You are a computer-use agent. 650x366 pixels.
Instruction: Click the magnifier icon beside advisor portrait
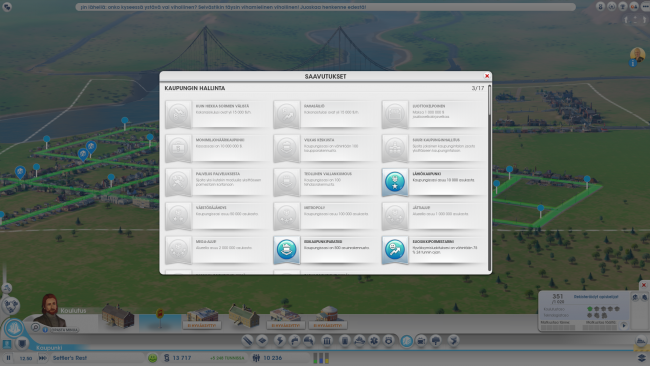[x=36, y=328]
